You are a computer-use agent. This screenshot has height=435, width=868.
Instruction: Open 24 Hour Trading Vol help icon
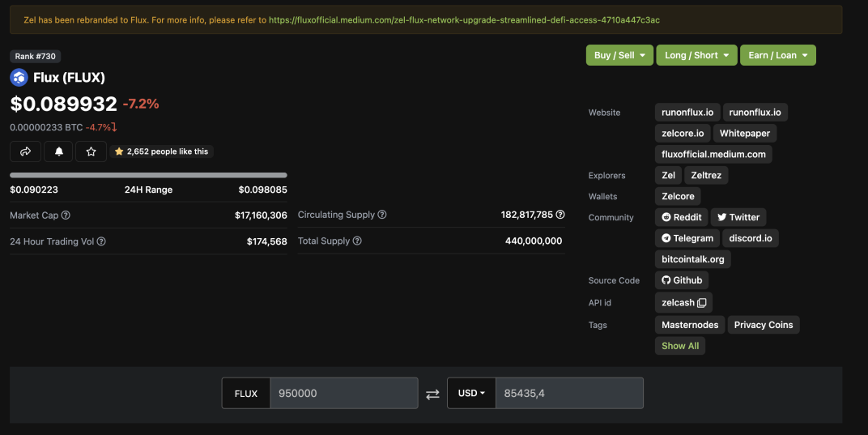101,241
